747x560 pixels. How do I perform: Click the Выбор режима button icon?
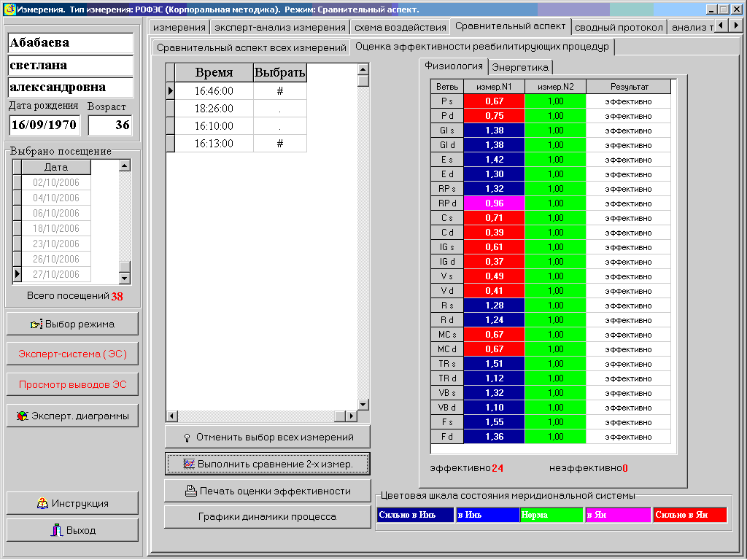coord(36,324)
